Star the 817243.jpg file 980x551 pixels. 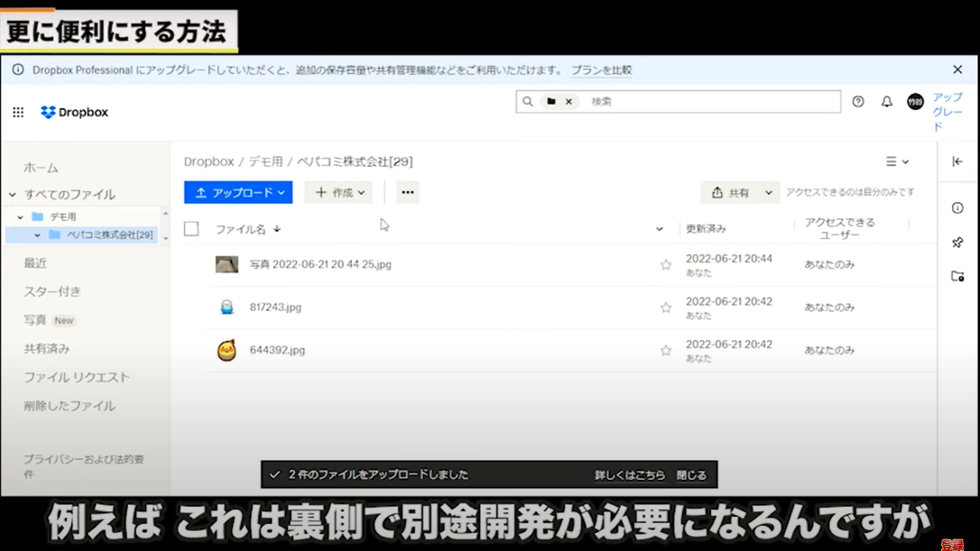(x=665, y=307)
